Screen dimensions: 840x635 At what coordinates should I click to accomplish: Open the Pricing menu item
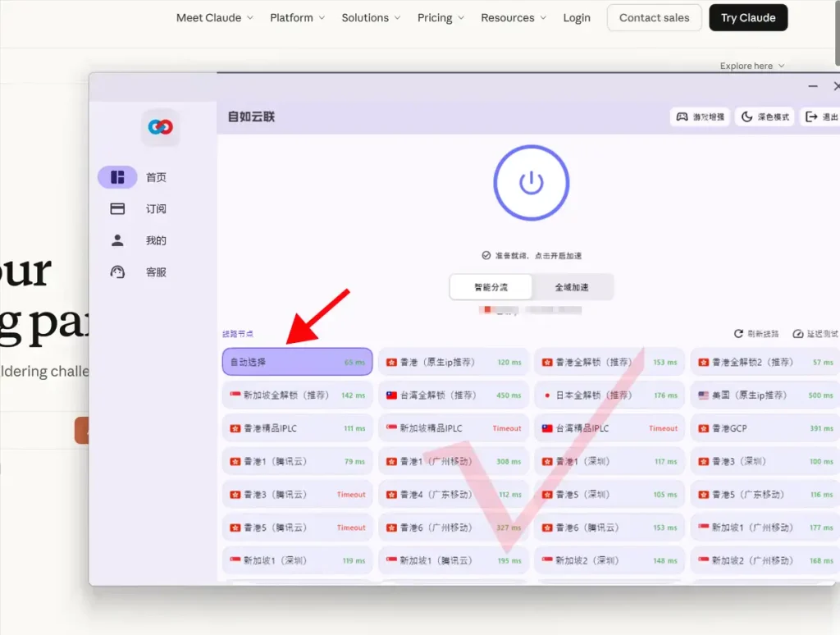pos(440,17)
